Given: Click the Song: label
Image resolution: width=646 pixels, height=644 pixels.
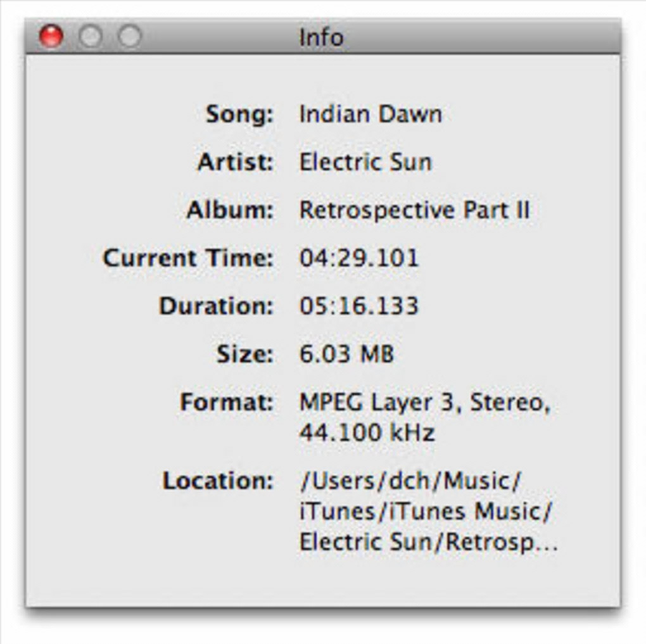Looking at the screenshot, I should 239,114.
